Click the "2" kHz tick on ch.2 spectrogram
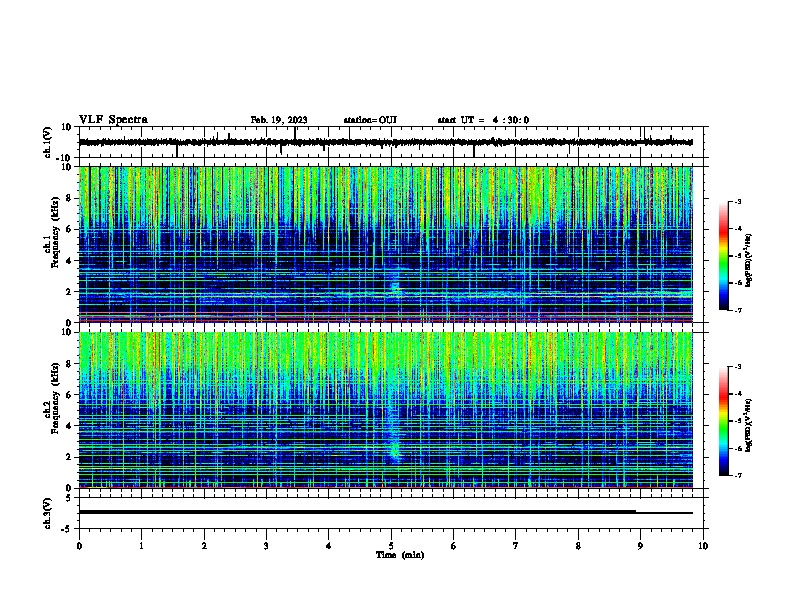Image resolution: width=792 pixels, height=612 pixels. 70,457
